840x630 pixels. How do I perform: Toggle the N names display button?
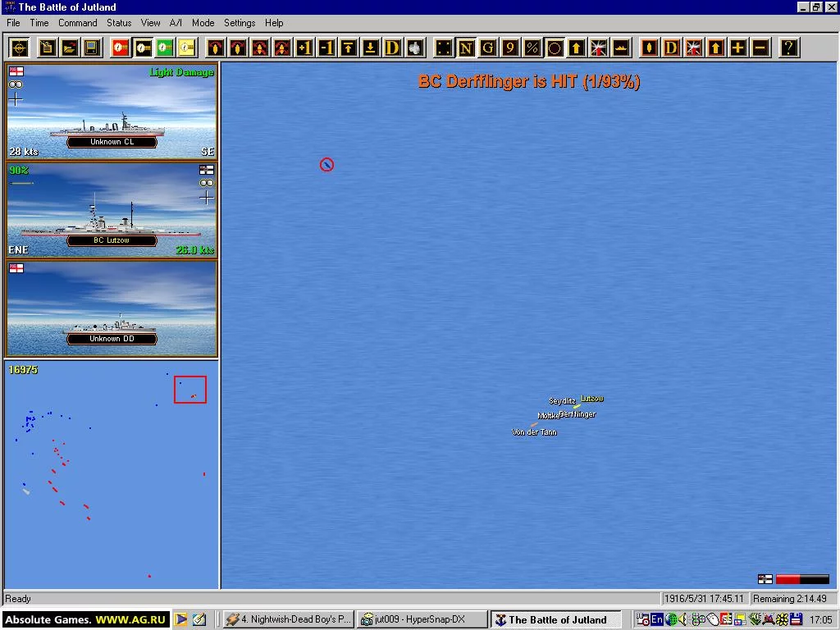[466, 48]
